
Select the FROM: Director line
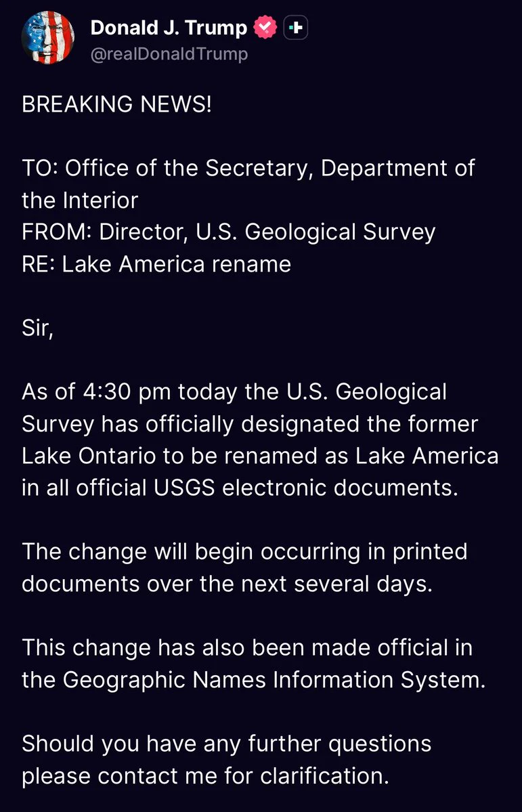click(228, 232)
